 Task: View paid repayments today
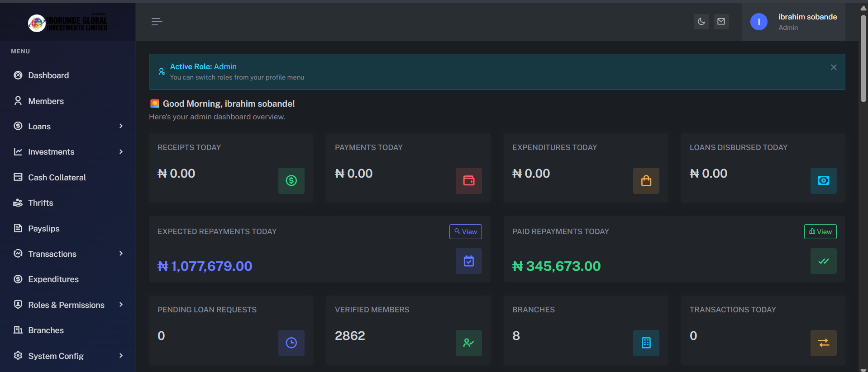tap(820, 231)
